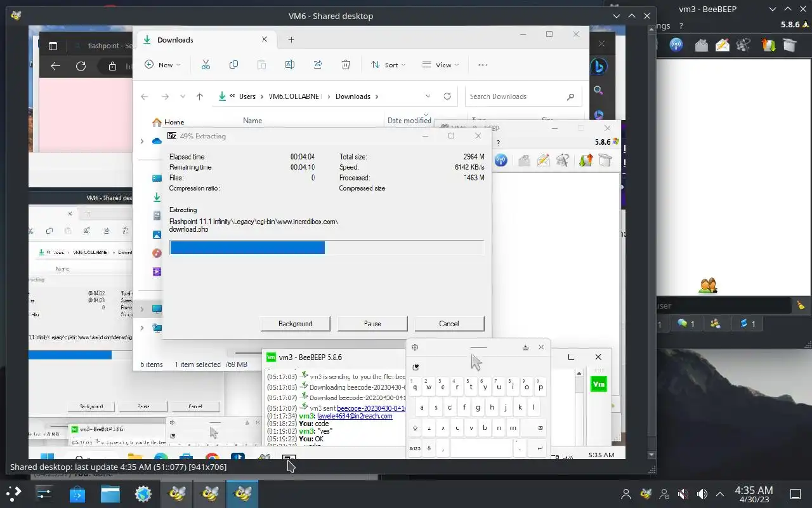This screenshot has width=812, height=508.
Task: Add a new Explorer tab
Action: 291,39
